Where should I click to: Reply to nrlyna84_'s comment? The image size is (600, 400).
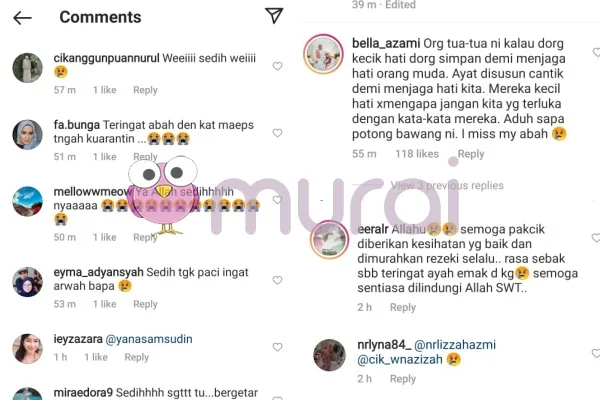click(403, 379)
